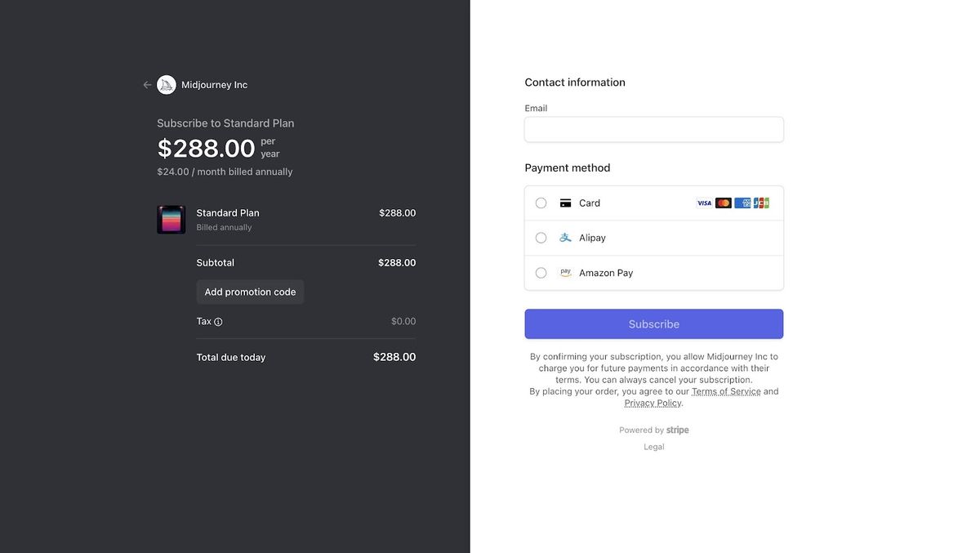Click the Total due today label
Viewport: 980px width, 553px height.
tap(231, 358)
